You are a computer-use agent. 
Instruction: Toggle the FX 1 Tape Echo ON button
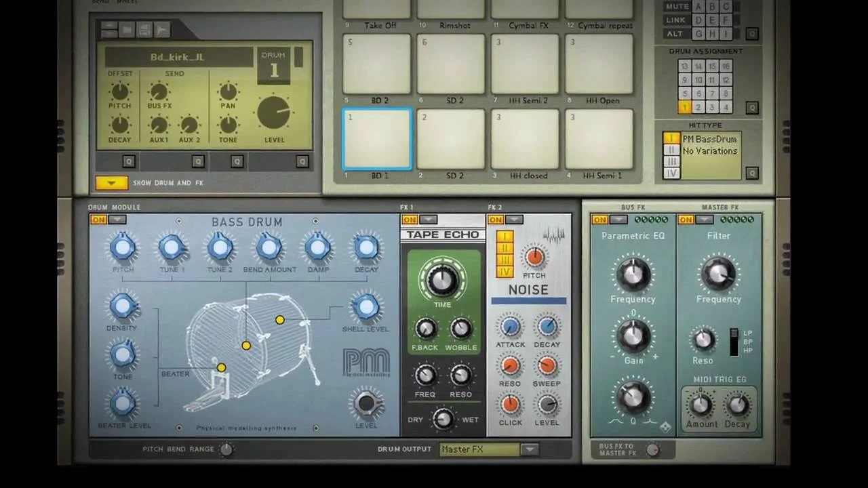pyautogui.click(x=410, y=220)
